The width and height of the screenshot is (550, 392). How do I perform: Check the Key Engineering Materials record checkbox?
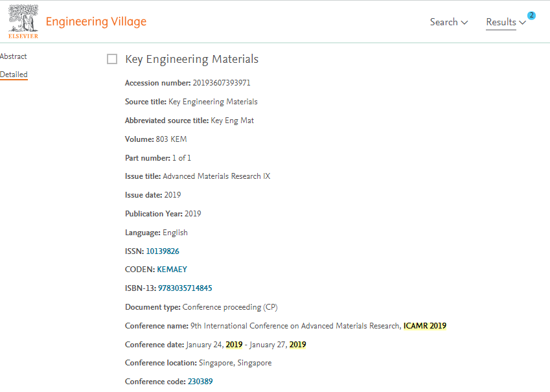tap(112, 59)
